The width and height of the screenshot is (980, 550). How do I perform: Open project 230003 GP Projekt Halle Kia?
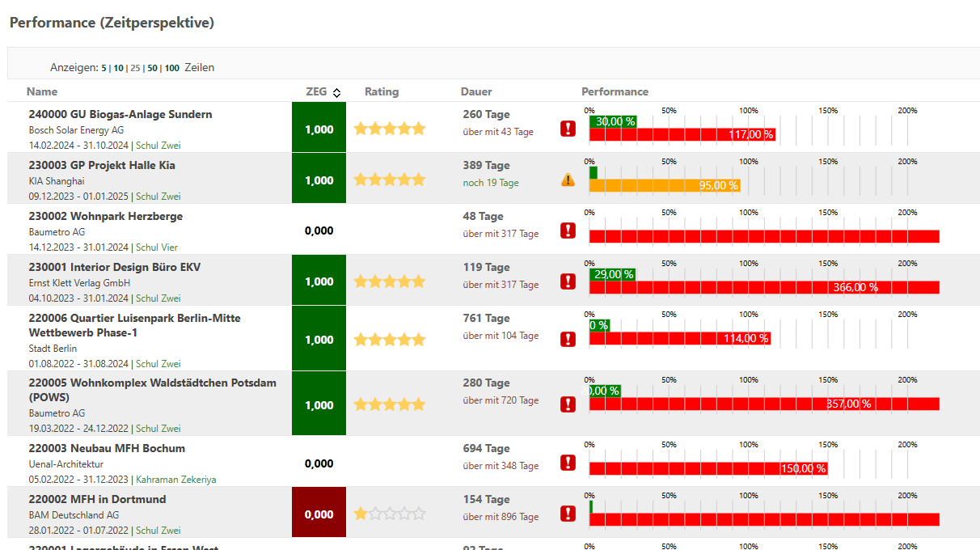pyautogui.click(x=102, y=165)
